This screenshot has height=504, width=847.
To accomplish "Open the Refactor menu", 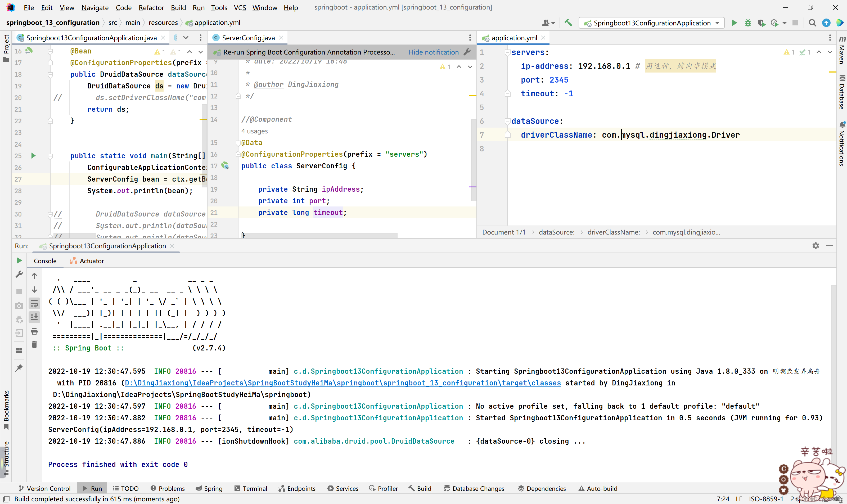I will (151, 7).
